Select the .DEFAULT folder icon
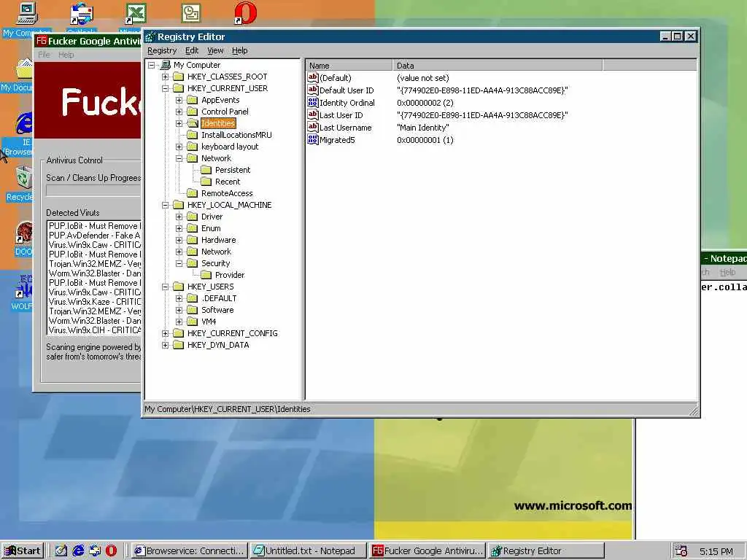 point(193,298)
